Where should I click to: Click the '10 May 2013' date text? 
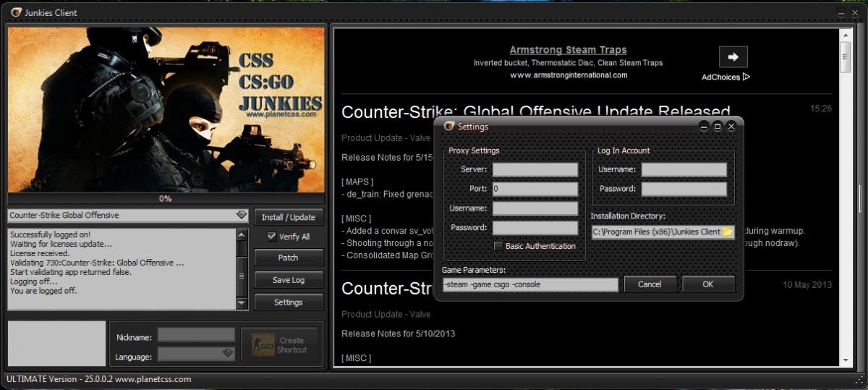(x=807, y=285)
